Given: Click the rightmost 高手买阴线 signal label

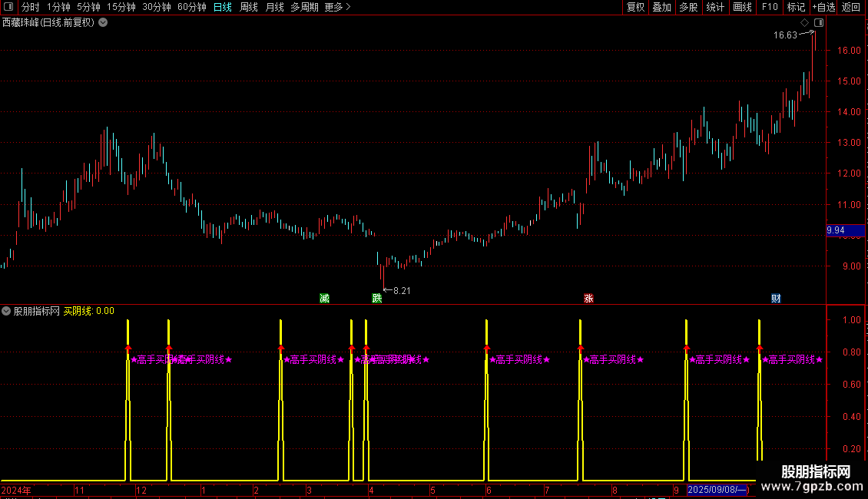Looking at the screenshot, I should (x=792, y=359).
